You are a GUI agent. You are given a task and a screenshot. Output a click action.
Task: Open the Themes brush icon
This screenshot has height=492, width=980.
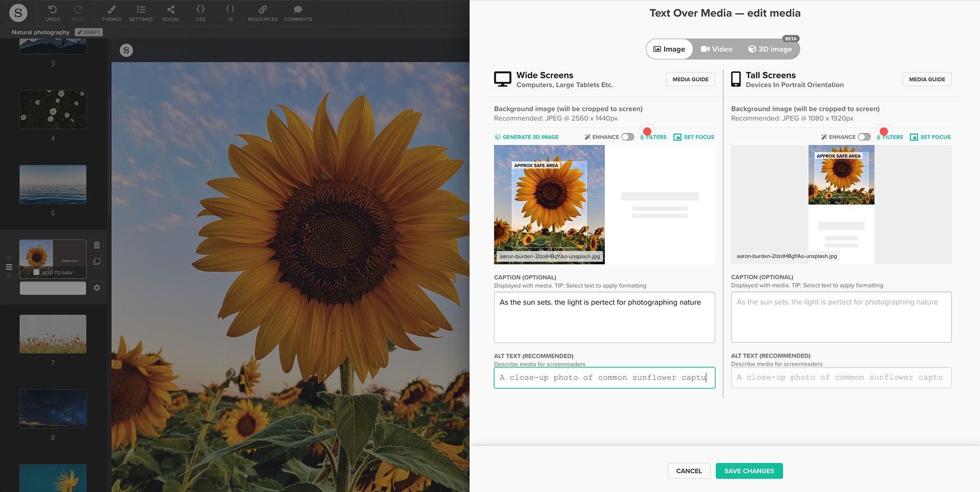[111, 10]
